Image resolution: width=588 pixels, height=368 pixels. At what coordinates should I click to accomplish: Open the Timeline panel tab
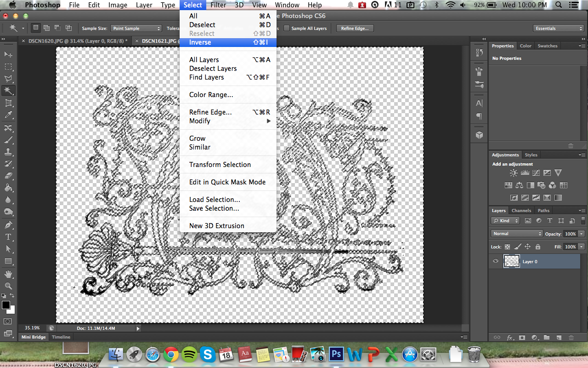61,337
